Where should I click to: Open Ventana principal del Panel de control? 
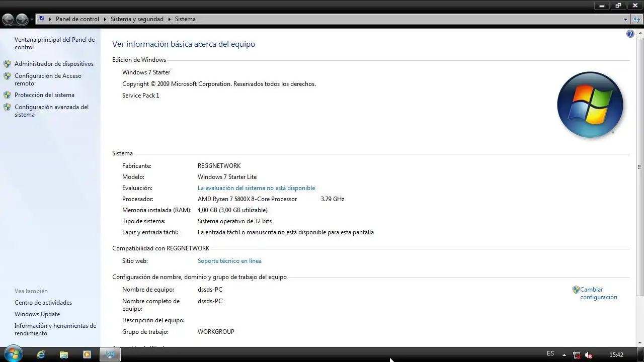54,43
